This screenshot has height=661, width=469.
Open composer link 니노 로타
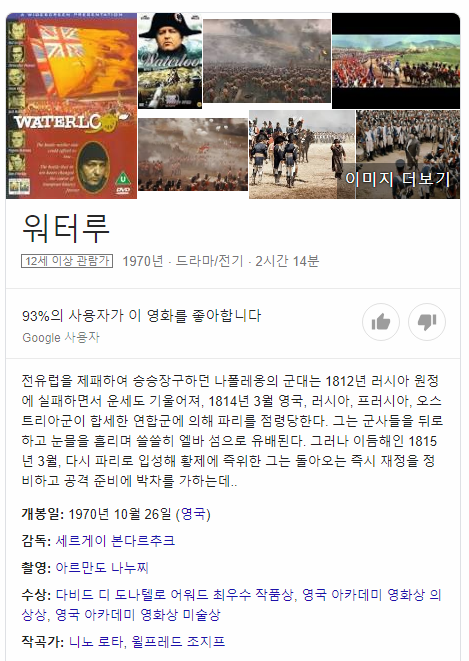click(96, 642)
